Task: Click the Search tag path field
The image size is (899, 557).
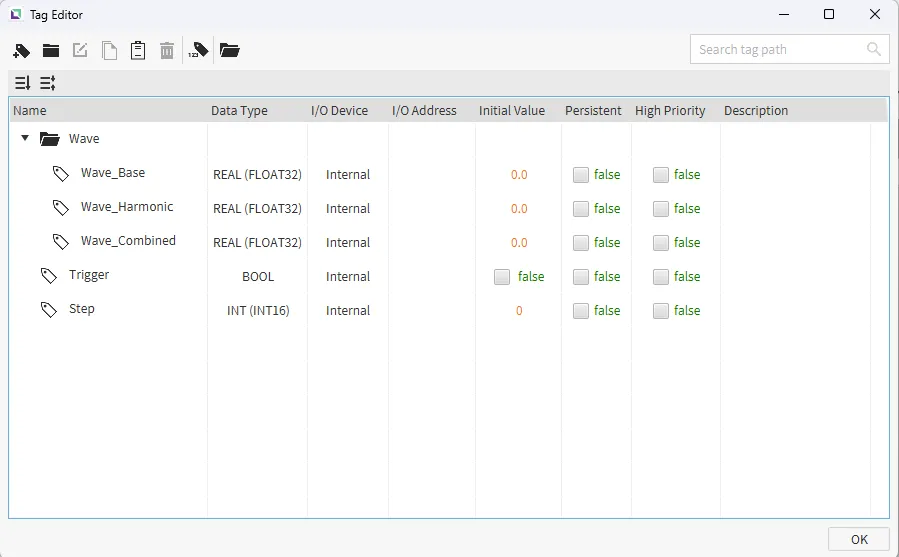Action: click(x=775, y=49)
